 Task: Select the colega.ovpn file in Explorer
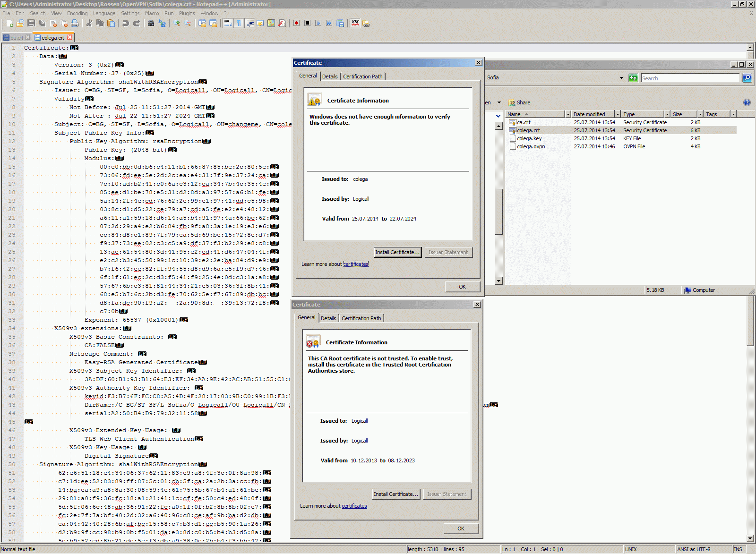coord(531,146)
